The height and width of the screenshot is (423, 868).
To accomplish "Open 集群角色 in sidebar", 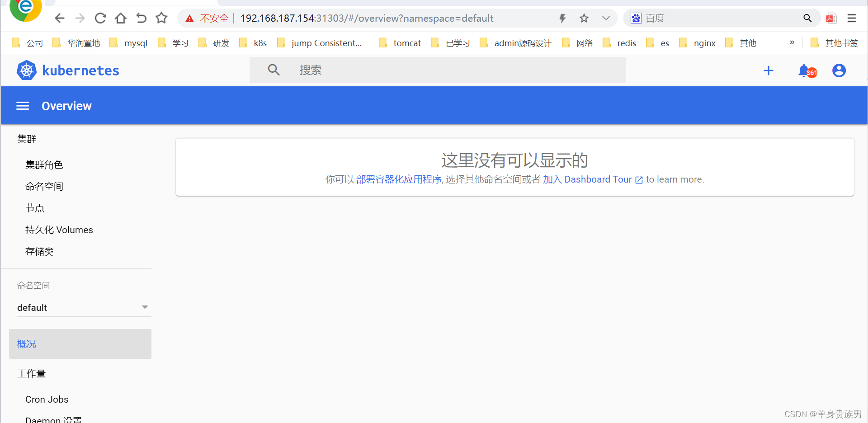I will coord(44,165).
